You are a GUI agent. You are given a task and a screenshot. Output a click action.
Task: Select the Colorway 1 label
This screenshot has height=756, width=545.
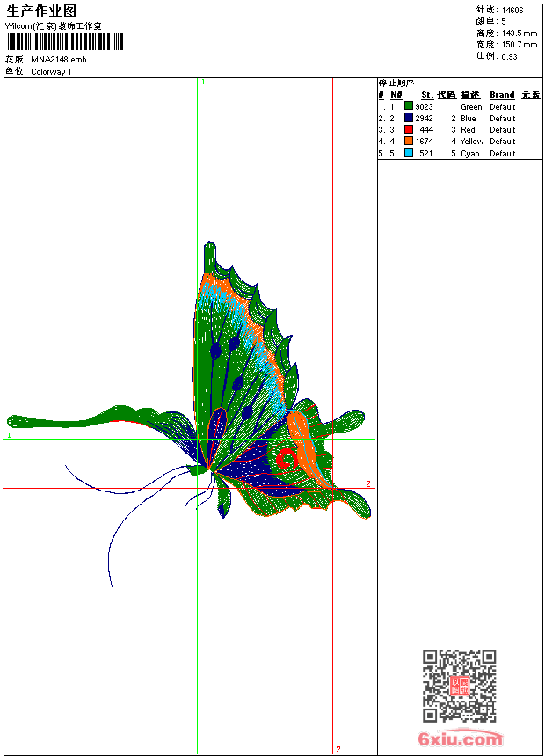(x=51, y=72)
